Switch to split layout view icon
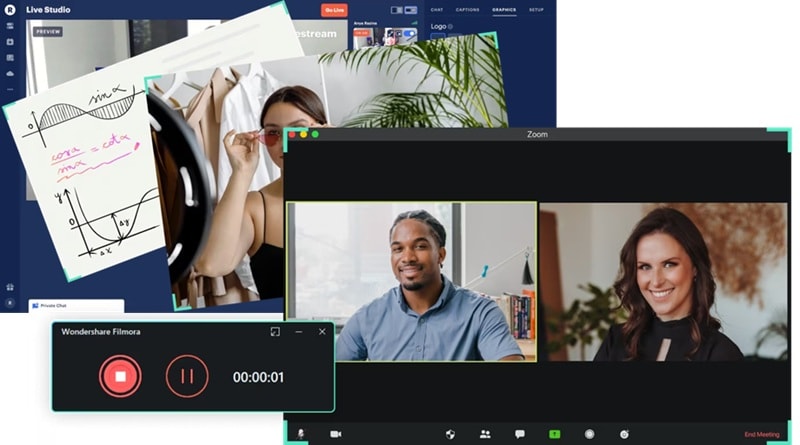 [x=396, y=10]
